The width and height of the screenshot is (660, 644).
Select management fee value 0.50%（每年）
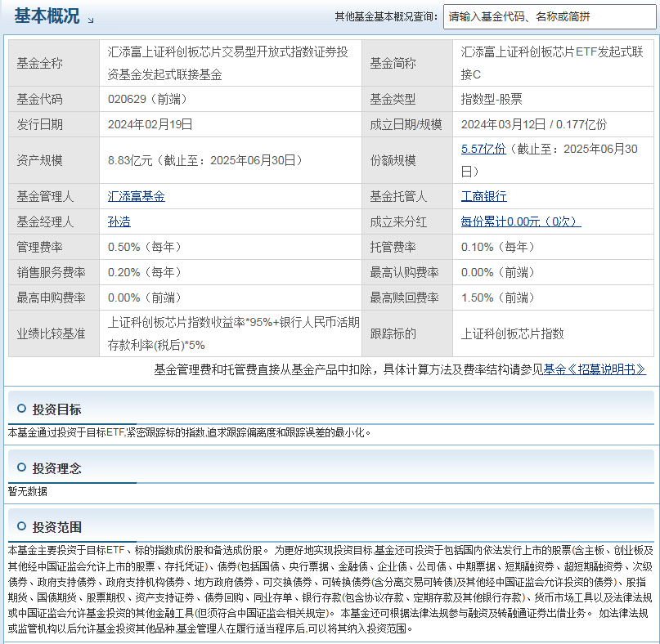click(x=145, y=247)
